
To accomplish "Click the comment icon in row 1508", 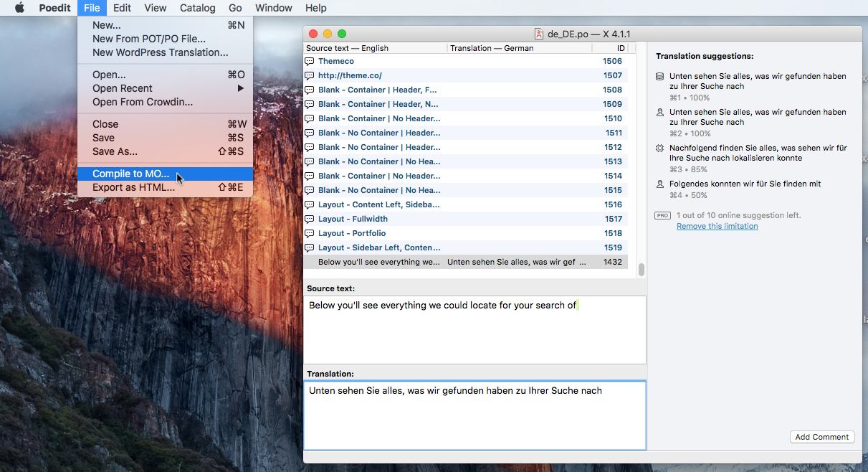I will [x=310, y=90].
